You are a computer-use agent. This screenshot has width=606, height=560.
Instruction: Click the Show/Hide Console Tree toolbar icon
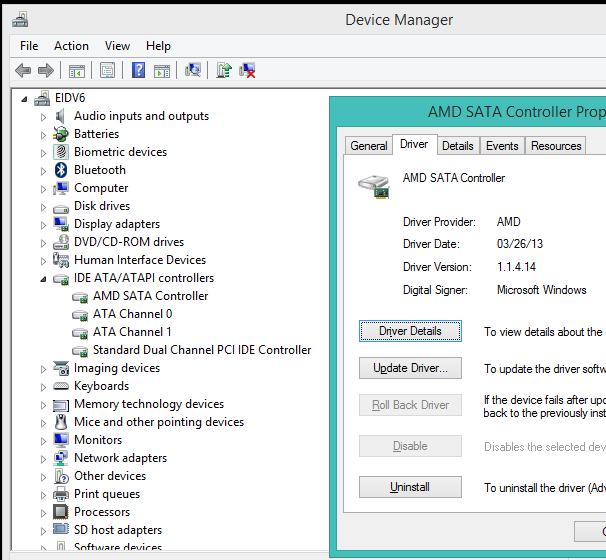point(77,71)
